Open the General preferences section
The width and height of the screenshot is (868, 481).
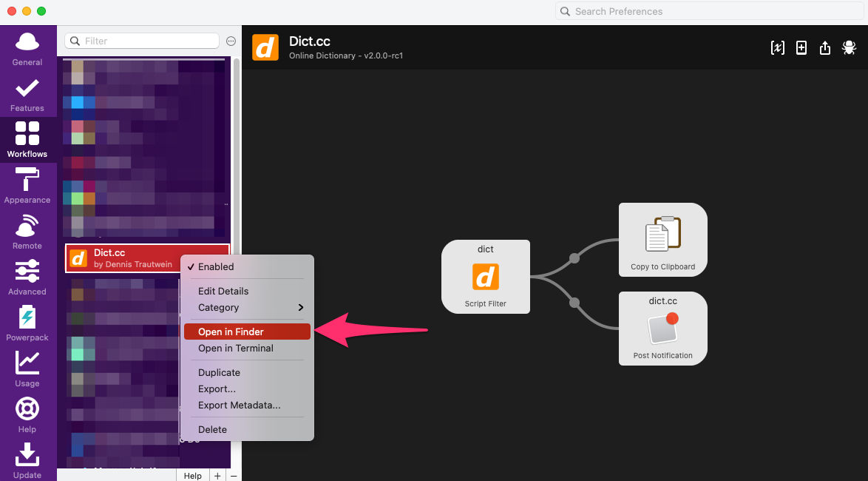[x=27, y=49]
